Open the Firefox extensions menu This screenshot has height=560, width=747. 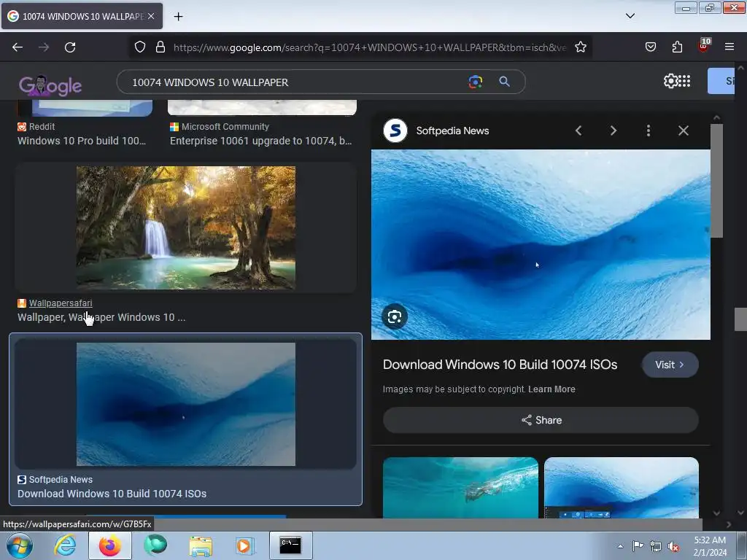pyautogui.click(x=677, y=47)
